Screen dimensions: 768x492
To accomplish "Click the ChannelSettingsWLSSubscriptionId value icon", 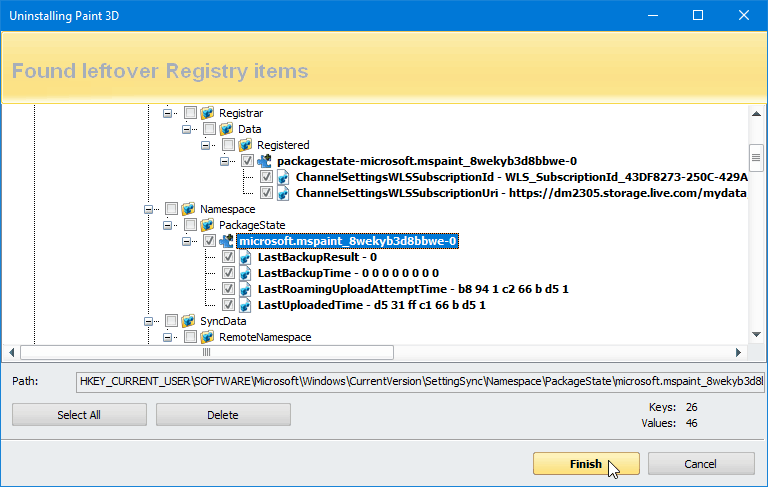I will tap(283, 177).
